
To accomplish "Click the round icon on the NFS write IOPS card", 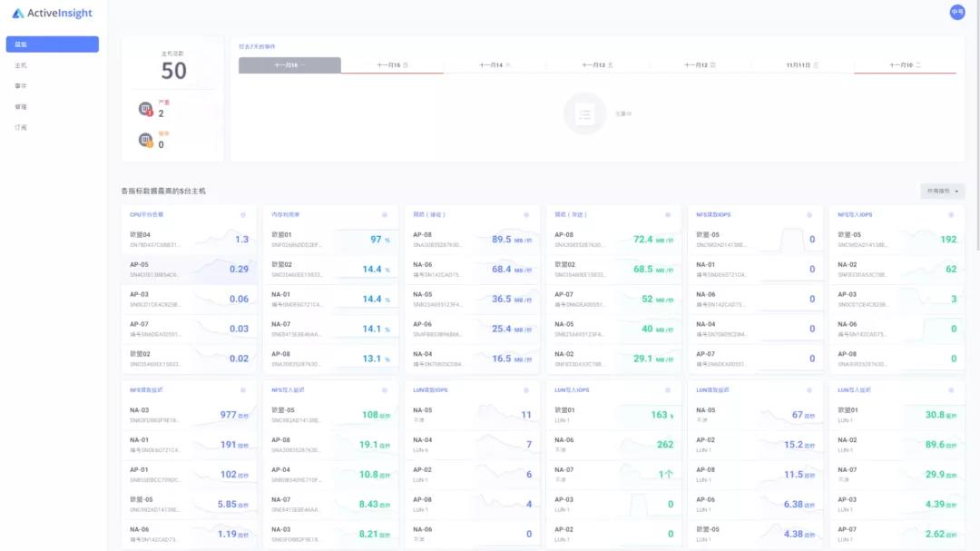I will (952, 215).
